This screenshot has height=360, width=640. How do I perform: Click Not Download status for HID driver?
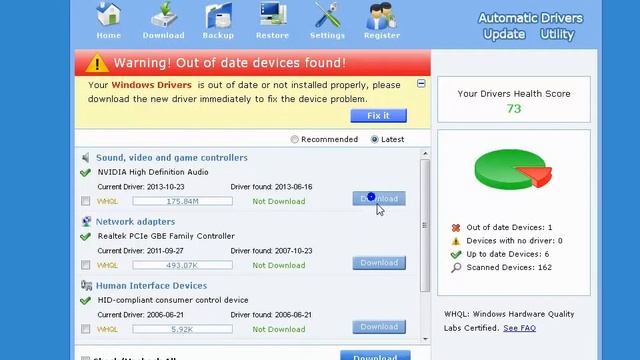coord(279,329)
